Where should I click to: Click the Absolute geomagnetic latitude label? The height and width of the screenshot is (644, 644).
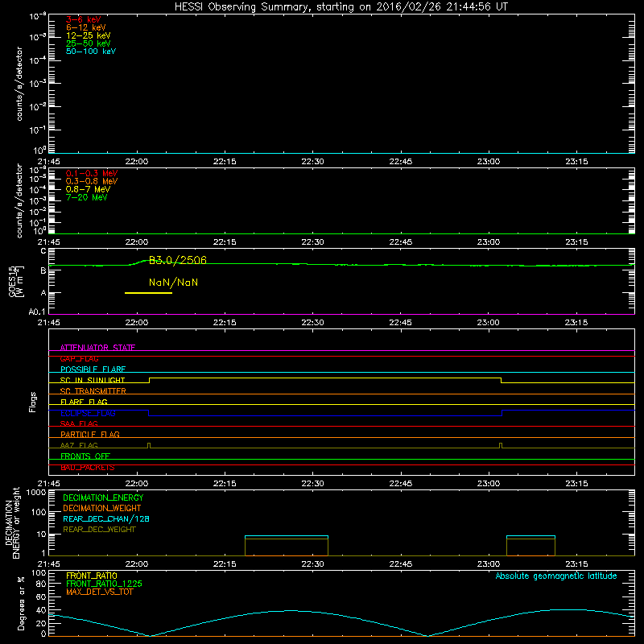[x=556, y=576]
